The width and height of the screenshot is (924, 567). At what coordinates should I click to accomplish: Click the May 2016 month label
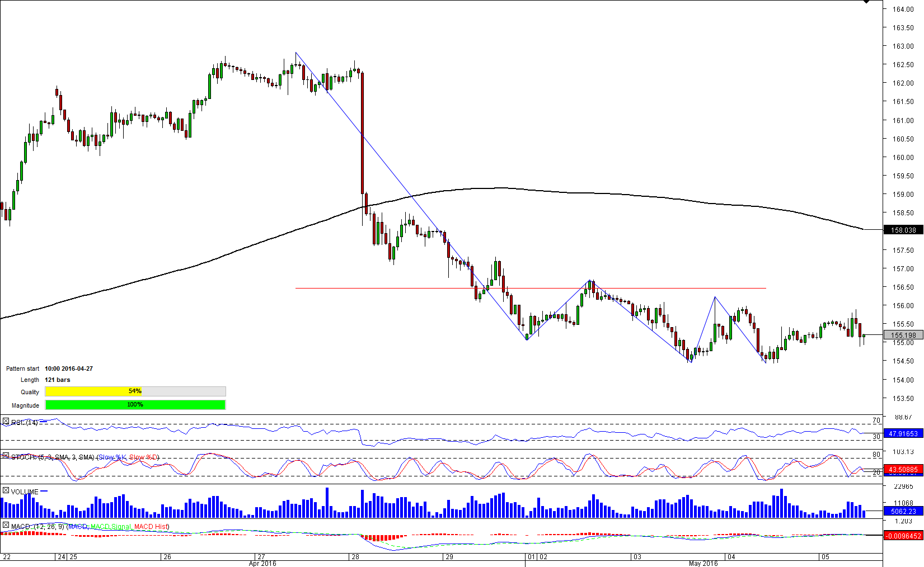point(703,563)
